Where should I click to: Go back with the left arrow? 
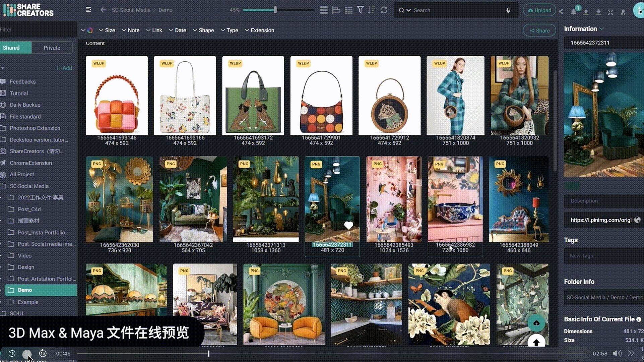click(103, 10)
